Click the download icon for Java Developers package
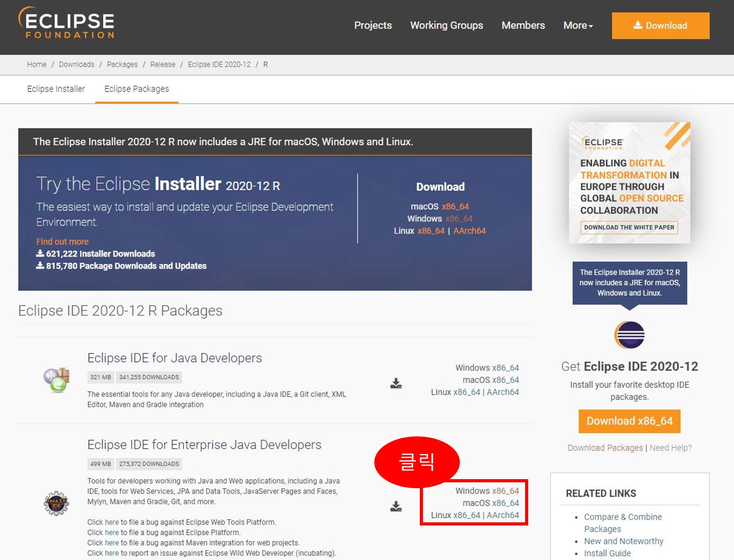Image resolution: width=734 pixels, height=560 pixels. pyautogui.click(x=396, y=383)
